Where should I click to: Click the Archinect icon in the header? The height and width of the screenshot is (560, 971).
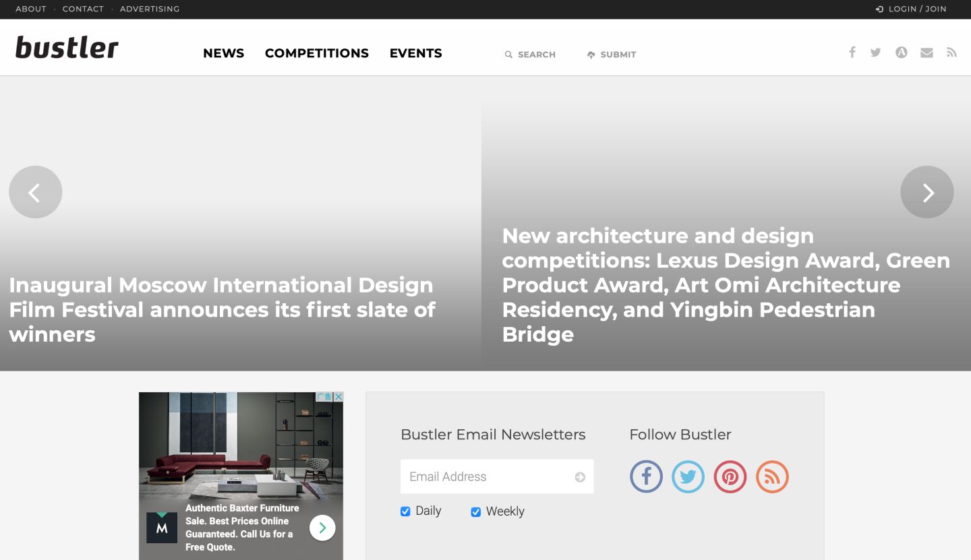point(902,53)
